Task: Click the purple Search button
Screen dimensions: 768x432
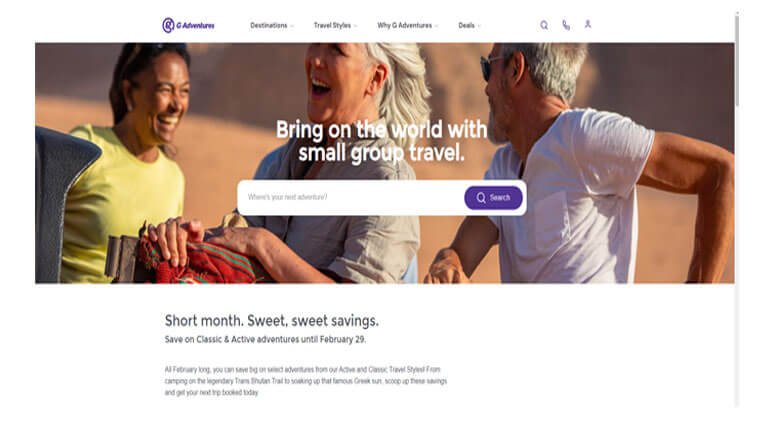Action: click(493, 197)
